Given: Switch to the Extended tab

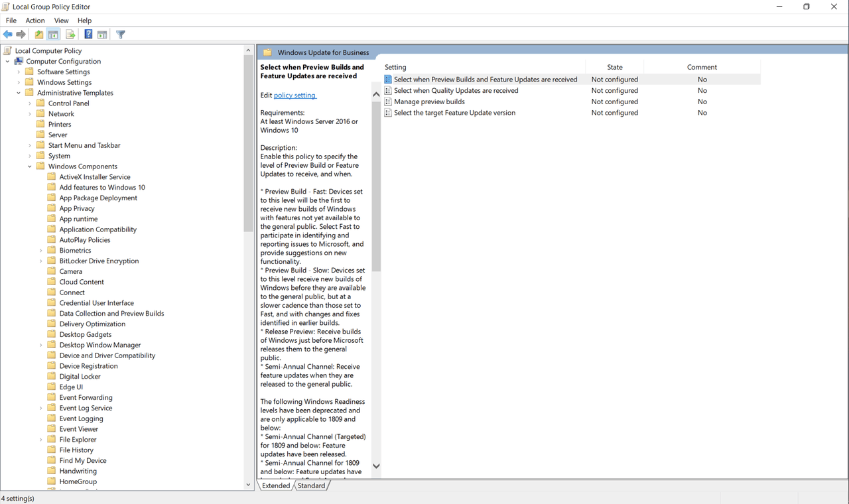Looking at the screenshot, I should pos(276,485).
